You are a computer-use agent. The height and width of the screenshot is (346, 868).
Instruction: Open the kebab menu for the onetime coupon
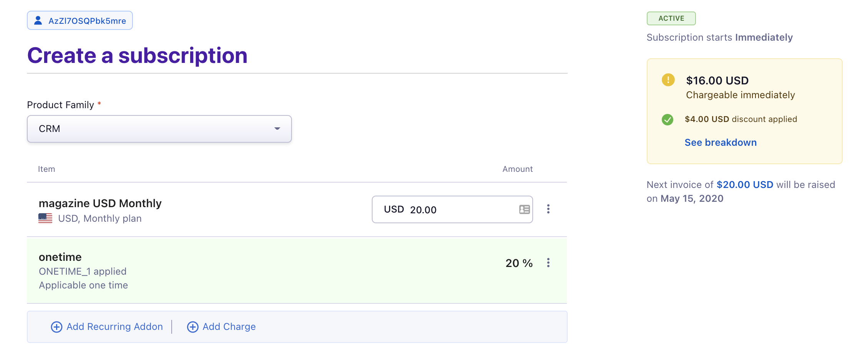[548, 263]
